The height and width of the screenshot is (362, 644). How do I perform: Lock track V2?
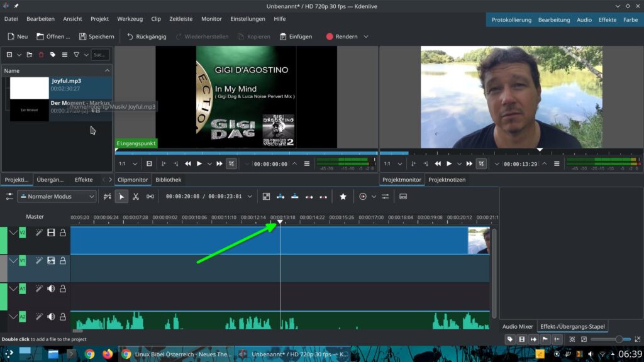click(x=63, y=233)
